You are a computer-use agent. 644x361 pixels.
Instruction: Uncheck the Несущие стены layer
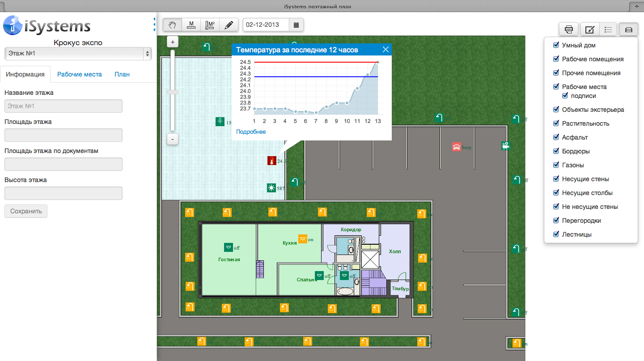[x=556, y=179]
